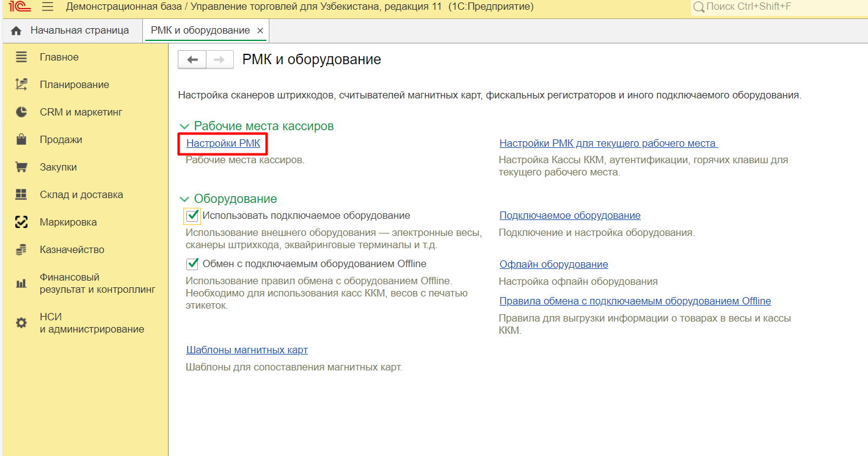Open Планирование section icon
Viewport: 868px width, 456px height.
[21, 84]
